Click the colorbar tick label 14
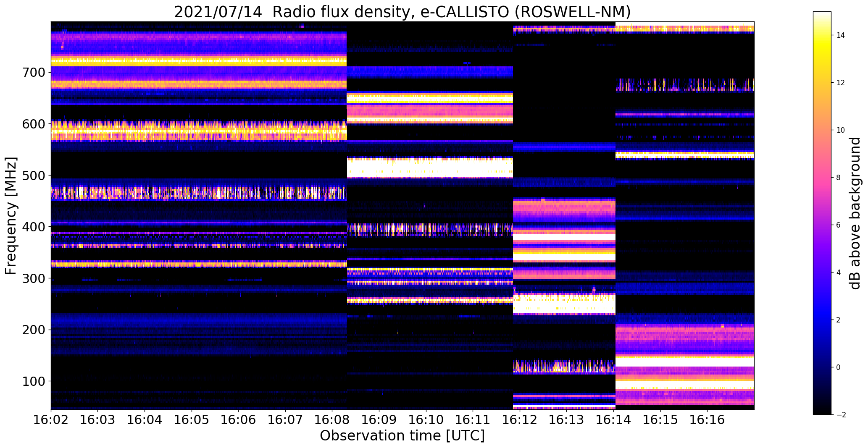868x448 pixels. click(841, 35)
